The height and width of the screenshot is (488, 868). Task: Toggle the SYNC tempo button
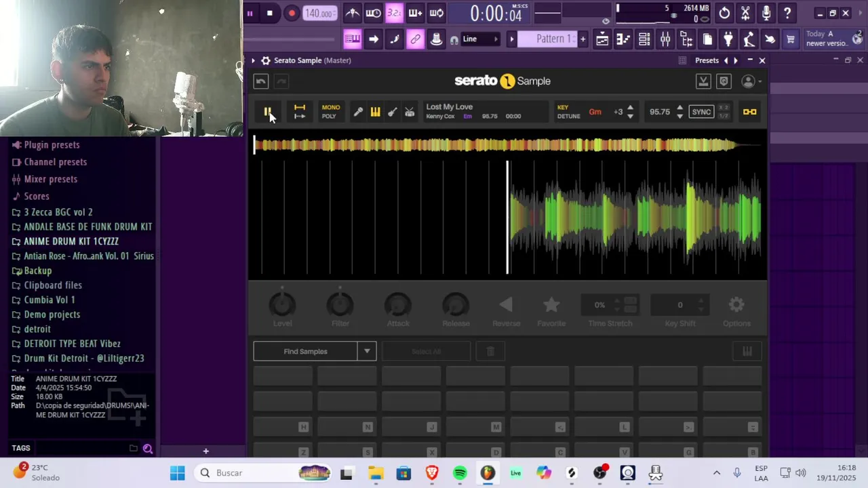pos(701,112)
